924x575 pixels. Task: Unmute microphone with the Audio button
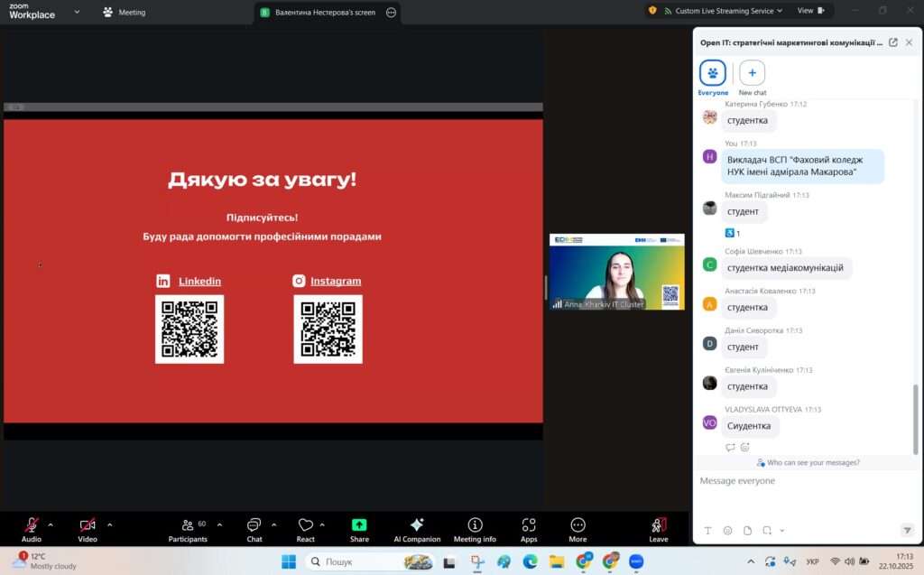(x=32, y=527)
